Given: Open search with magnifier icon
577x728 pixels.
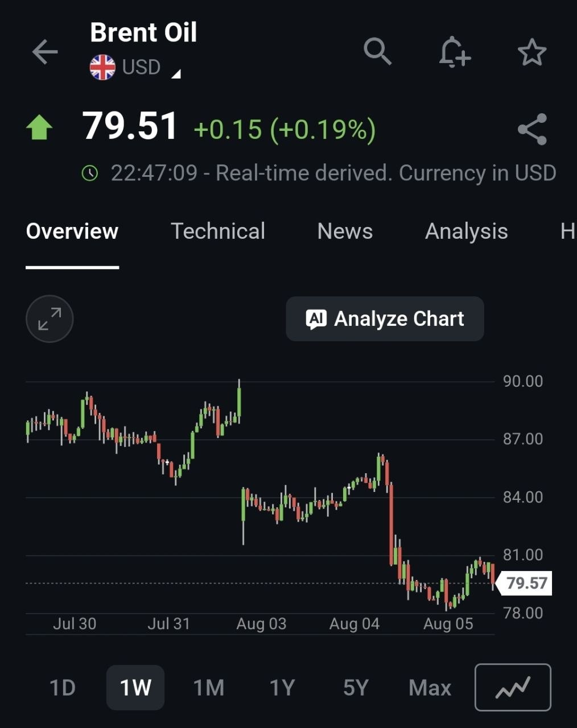Looking at the screenshot, I should (377, 52).
